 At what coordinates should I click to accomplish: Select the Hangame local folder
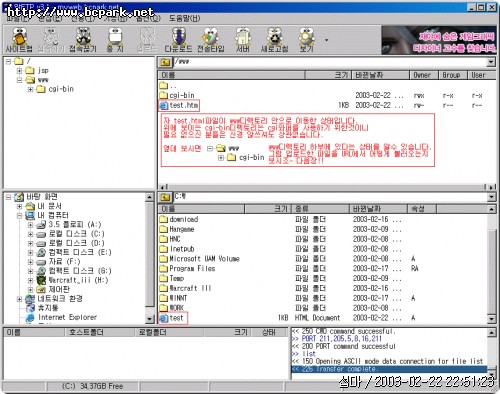177,229
